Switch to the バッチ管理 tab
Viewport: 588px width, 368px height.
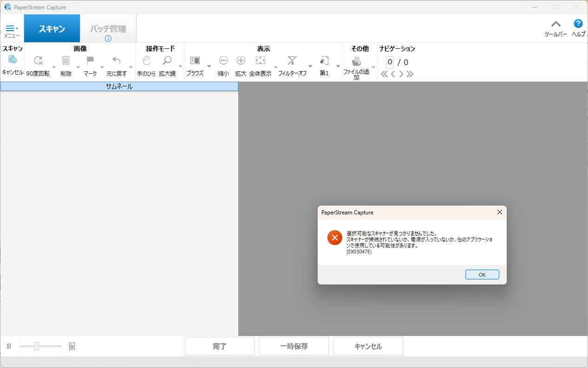(x=108, y=29)
